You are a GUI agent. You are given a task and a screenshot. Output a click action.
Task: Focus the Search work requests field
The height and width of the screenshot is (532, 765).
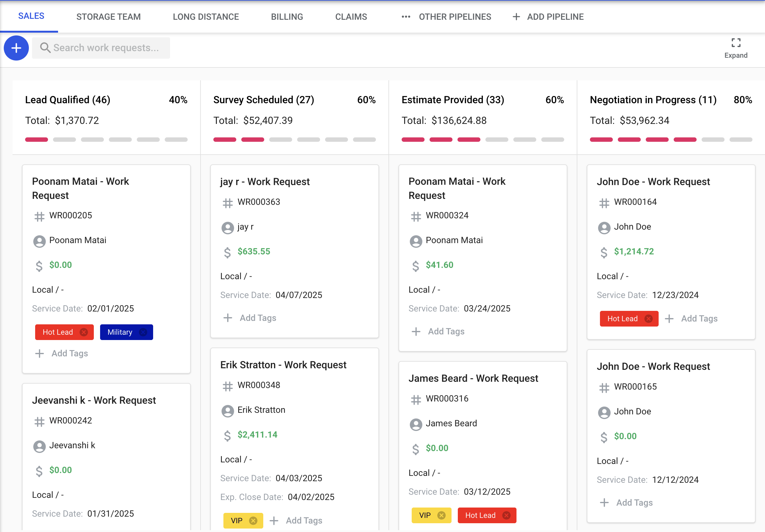tap(106, 48)
